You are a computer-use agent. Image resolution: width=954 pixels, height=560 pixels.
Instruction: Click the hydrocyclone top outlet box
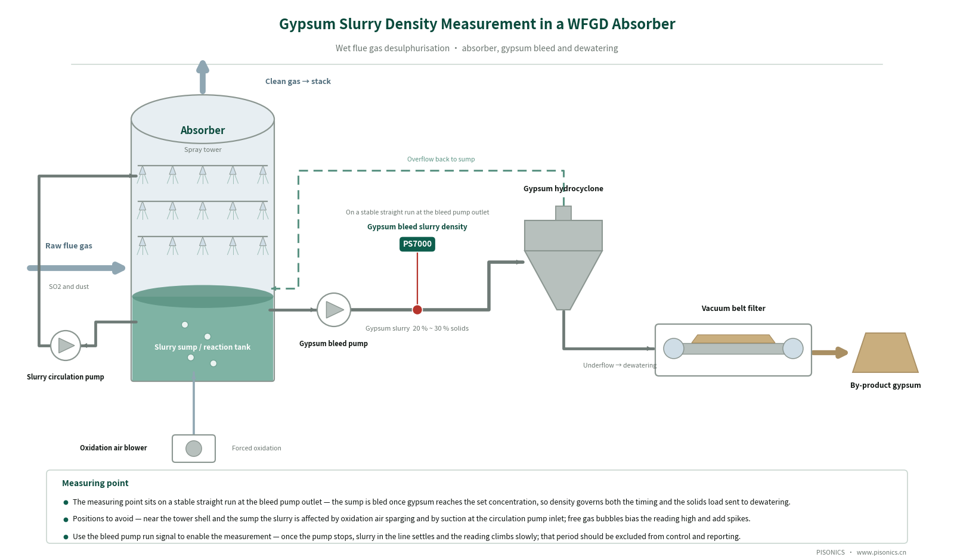tap(563, 213)
